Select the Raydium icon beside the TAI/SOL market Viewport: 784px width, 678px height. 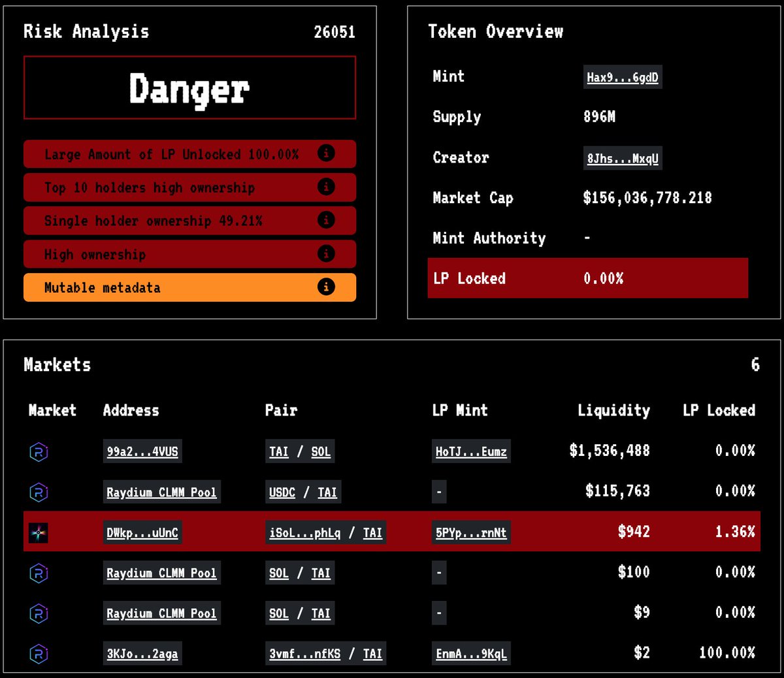pyautogui.click(x=38, y=451)
